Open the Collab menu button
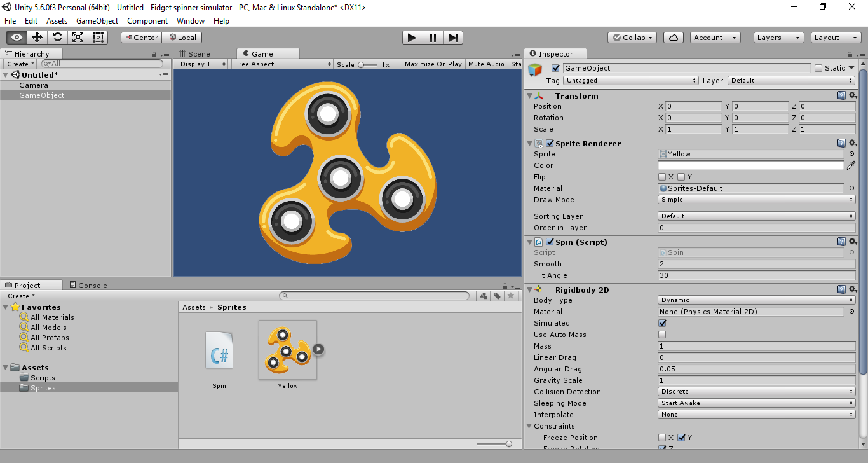 [x=633, y=38]
